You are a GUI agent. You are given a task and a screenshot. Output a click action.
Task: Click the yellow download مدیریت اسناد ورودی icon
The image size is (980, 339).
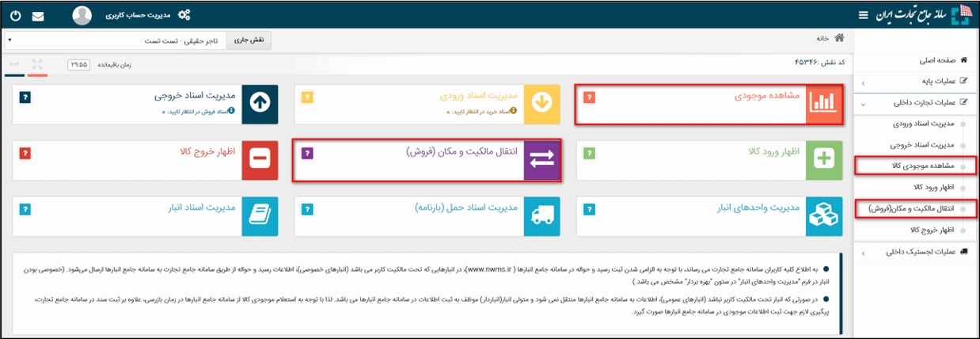click(x=542, y=103)
